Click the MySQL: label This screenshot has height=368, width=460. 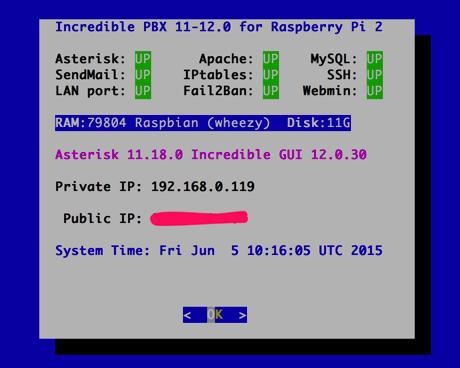(334, 59)
